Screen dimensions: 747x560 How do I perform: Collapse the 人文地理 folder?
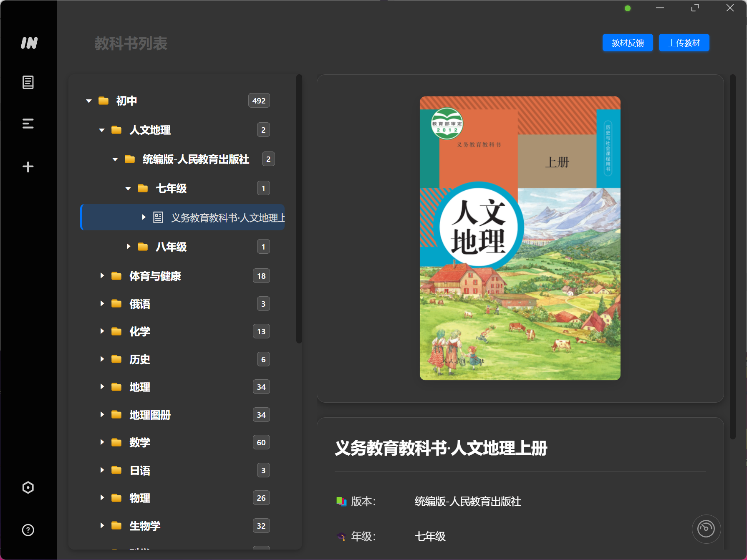(x=102, y=130)
